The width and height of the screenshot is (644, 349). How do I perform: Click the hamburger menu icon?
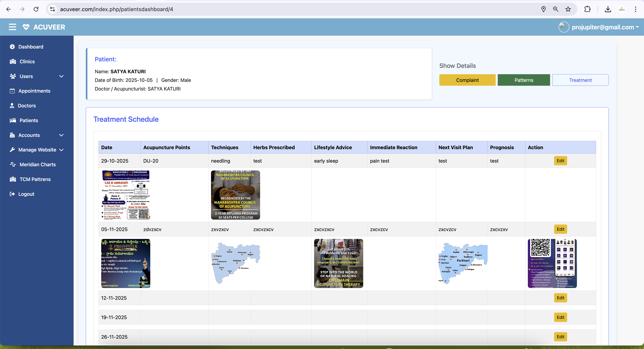point(12,27)
